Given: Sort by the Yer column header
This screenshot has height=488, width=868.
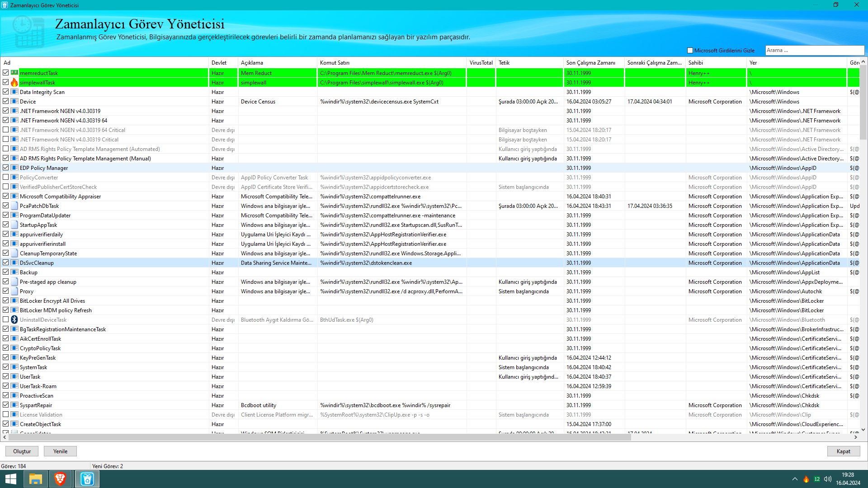Looking at the screenshot, I should [x=797, y=63].
